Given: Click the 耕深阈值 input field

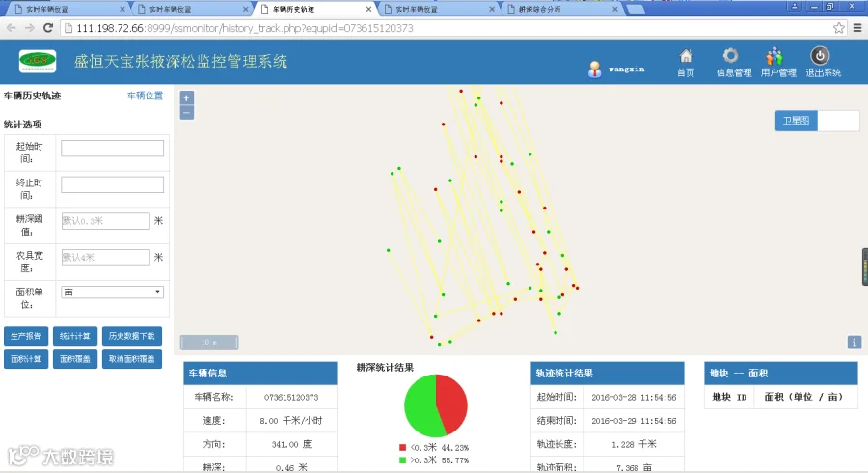Looking at the screenshot, I should [x=105, y=220].
